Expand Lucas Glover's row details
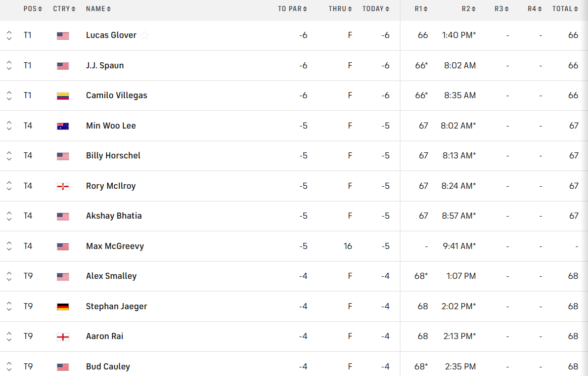 coord(9,35)
